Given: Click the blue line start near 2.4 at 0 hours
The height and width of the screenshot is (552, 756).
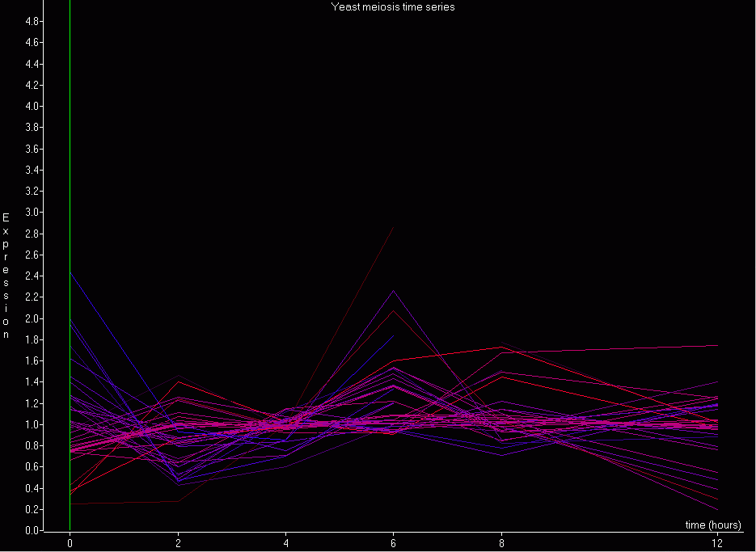Looking at the screenshot, I should [x=72, y=276].
